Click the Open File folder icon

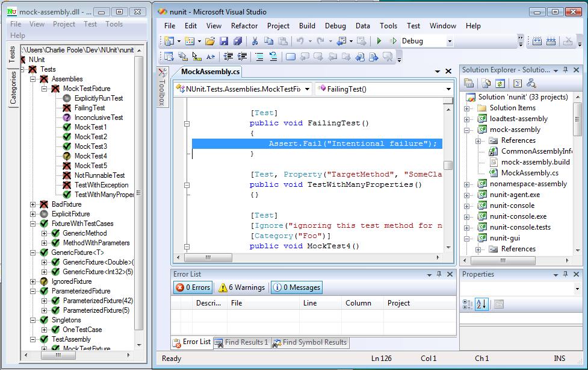tap(210, 41)
